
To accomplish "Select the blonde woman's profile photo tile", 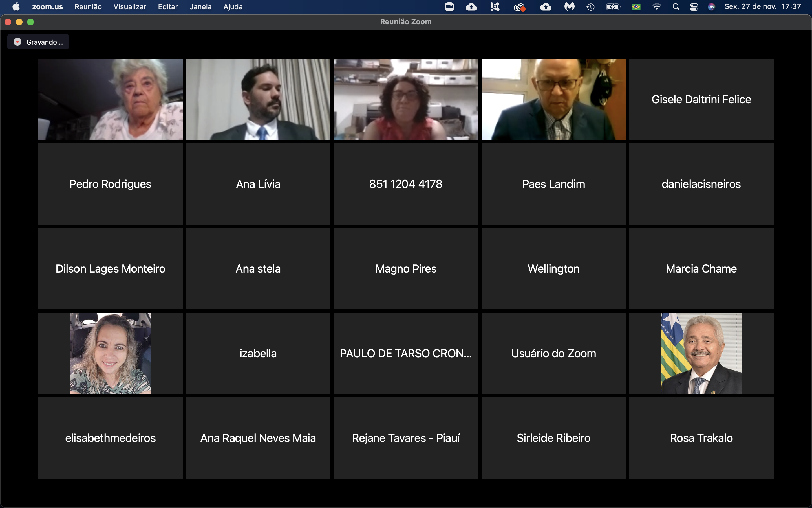I will (111, 353).
